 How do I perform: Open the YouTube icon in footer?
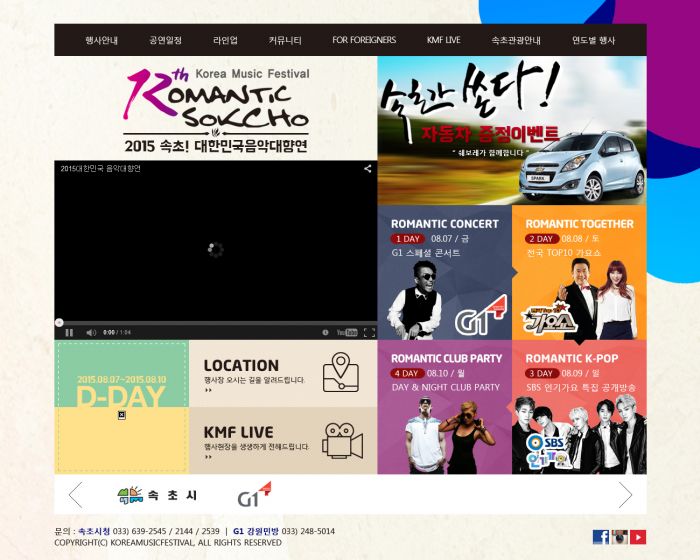tap(637, 537)
